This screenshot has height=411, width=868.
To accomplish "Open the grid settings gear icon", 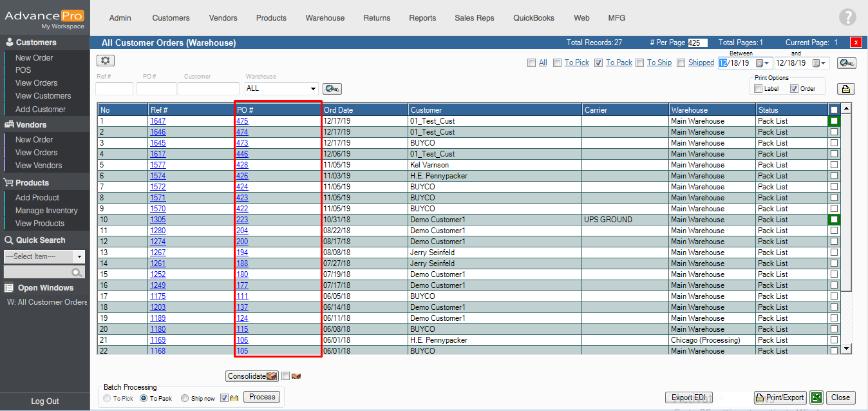I will click(106, 61).
